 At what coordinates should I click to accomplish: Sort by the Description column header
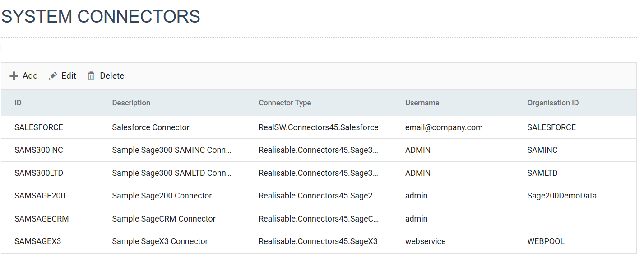pos(131,103)
